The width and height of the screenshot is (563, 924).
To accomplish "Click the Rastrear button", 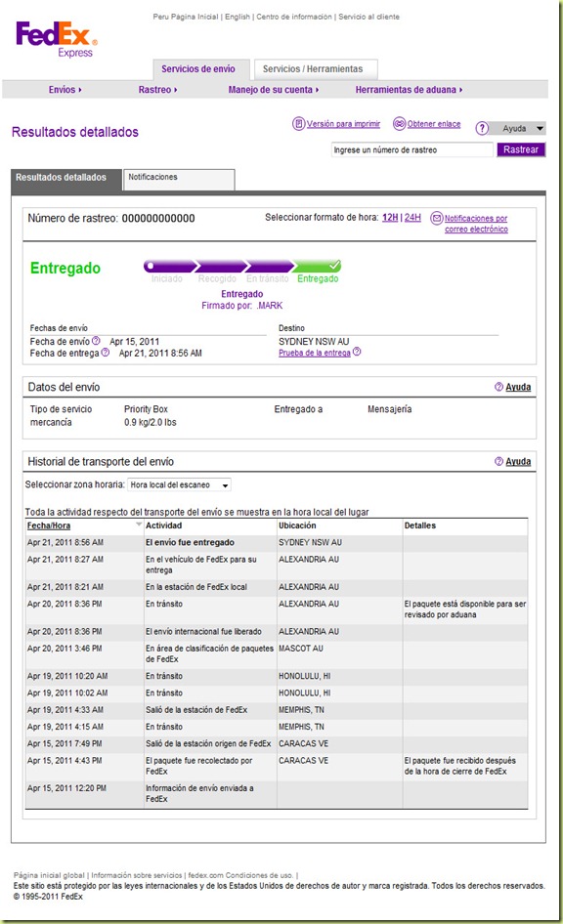I will pos(521,149).
